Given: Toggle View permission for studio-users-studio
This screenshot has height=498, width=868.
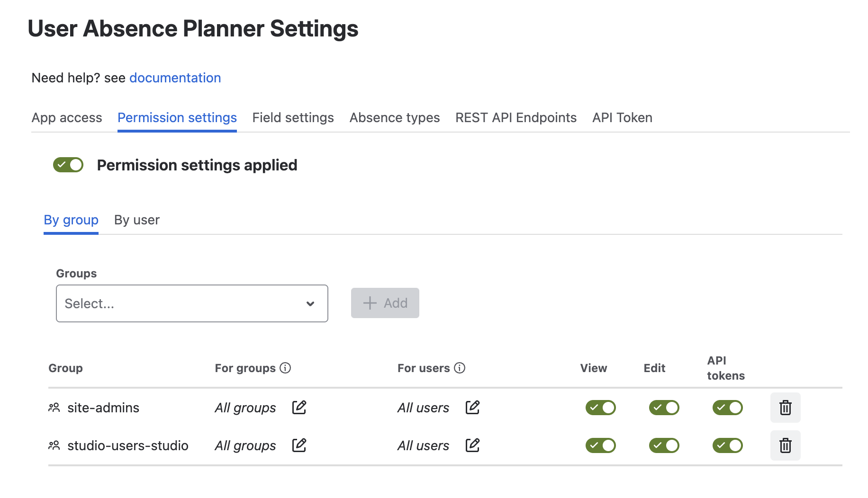Looking at the screenshot, I should point(600,445).
